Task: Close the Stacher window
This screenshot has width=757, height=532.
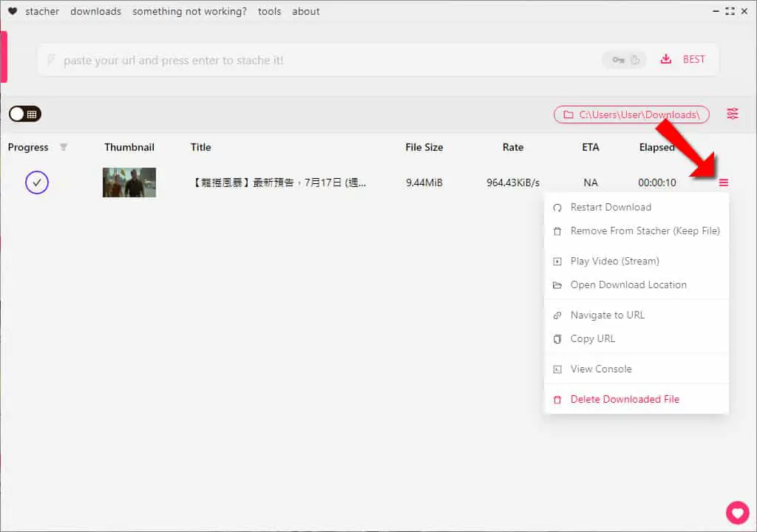Action: [x=744, y=10]
